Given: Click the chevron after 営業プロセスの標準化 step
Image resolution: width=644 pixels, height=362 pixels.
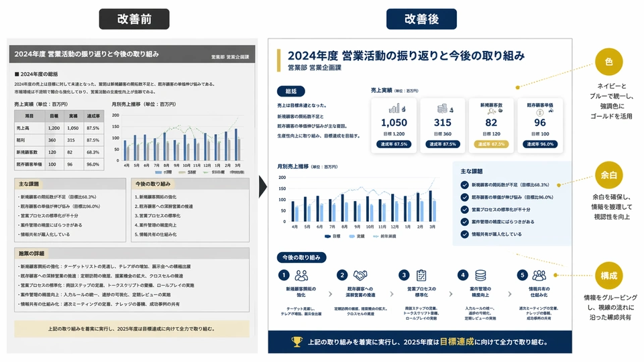Looking at the screenshot, I should [451, 294].
